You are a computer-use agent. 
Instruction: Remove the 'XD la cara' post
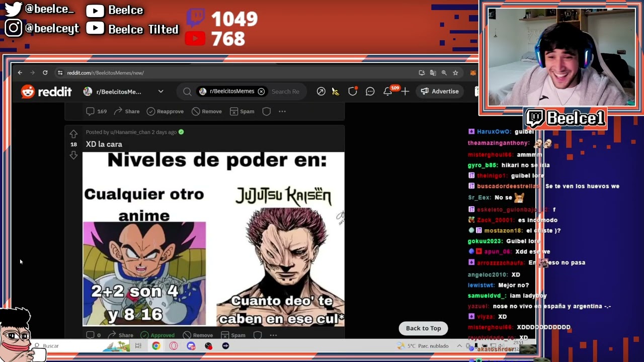(x=198, y=335)
